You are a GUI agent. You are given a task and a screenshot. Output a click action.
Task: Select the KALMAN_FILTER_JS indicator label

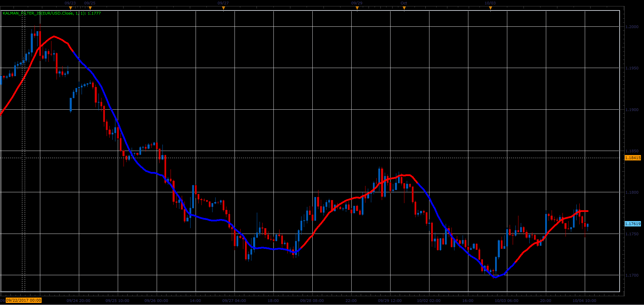(52, 13)
